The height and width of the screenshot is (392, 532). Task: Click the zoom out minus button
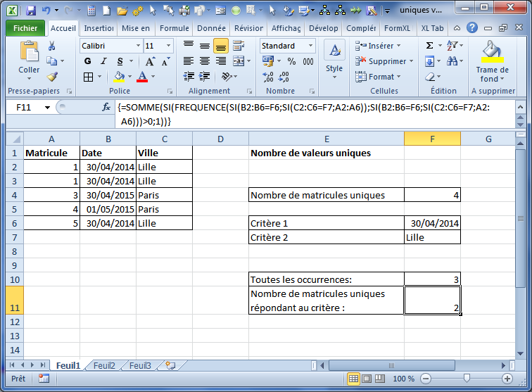tap(426, 379)
